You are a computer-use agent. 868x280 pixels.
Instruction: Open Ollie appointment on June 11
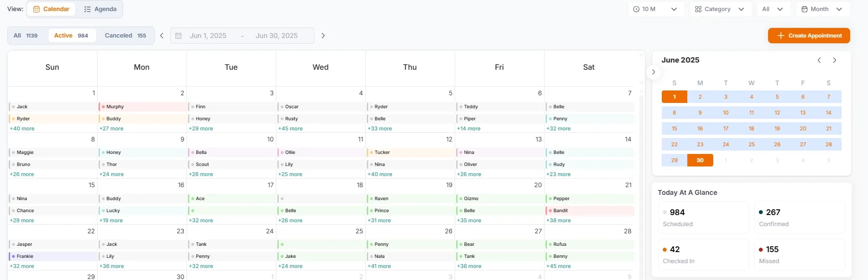click(321, 153)
